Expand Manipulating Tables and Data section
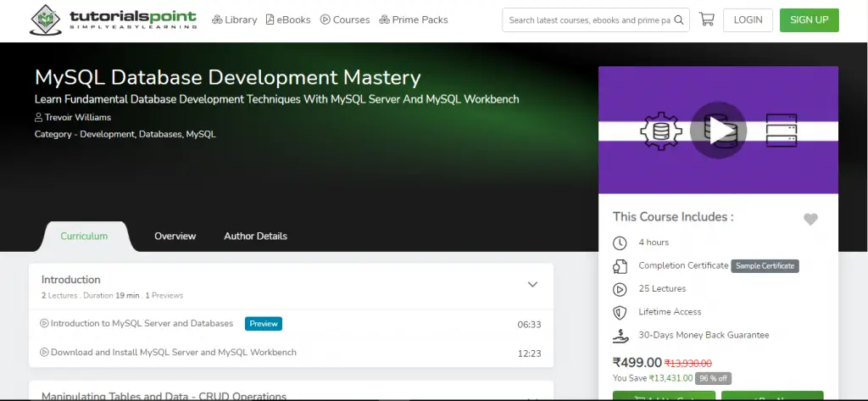 coord(532,397)
